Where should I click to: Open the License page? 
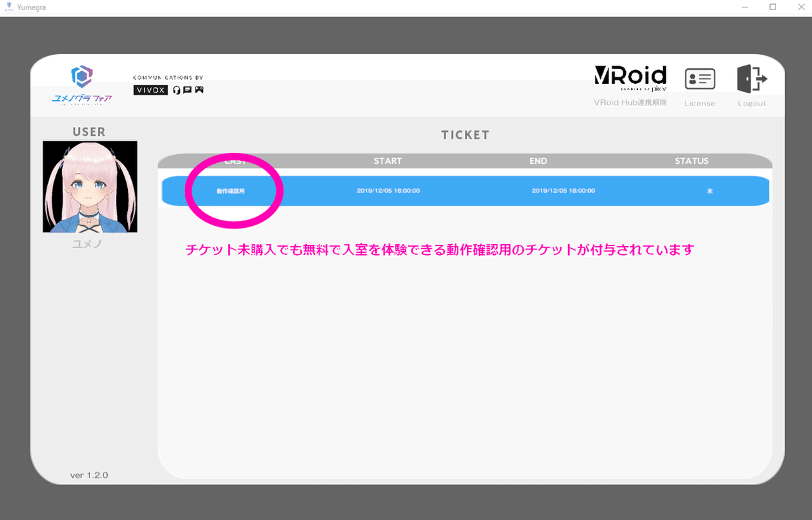[700, 103]
